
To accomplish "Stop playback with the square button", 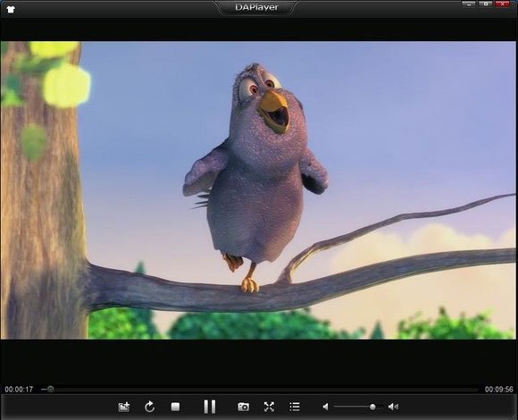I will (175, 407).
